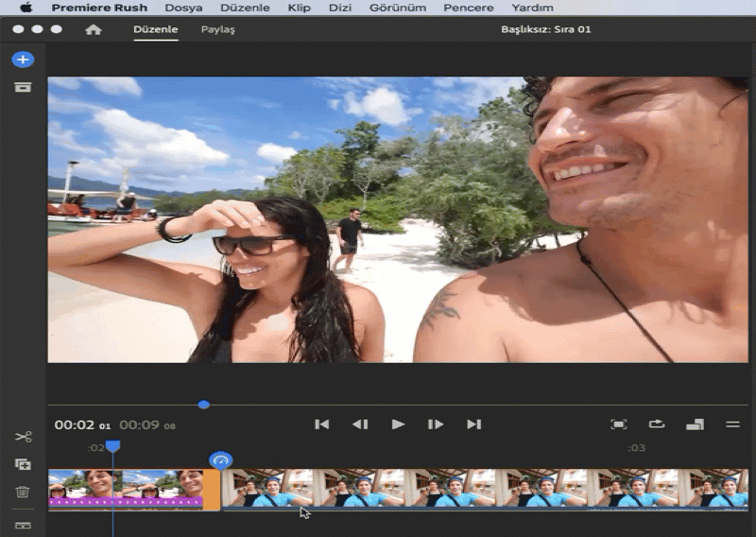756x537 pixels.
Task: Jump to the previous edit point
Action: pos(321,424)
